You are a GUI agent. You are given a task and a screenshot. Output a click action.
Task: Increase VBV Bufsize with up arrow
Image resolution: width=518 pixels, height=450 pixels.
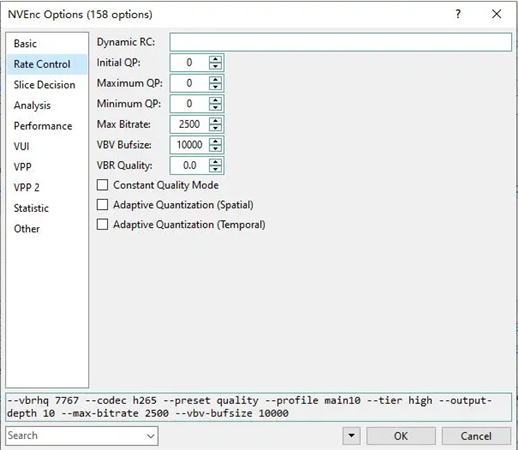pos(215,142)
